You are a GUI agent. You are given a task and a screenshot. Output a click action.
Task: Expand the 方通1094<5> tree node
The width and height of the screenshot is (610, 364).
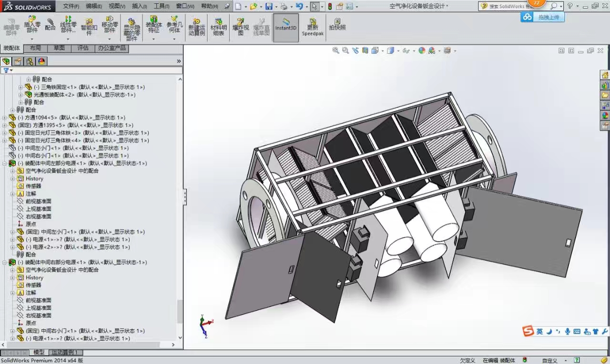pos(5,118)
